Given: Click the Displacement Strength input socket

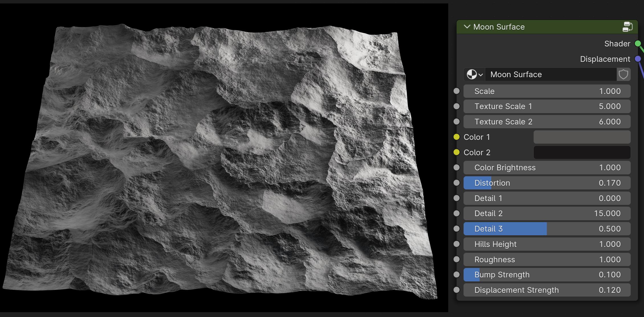Looking at the screenshot, I should click(456, 290).
